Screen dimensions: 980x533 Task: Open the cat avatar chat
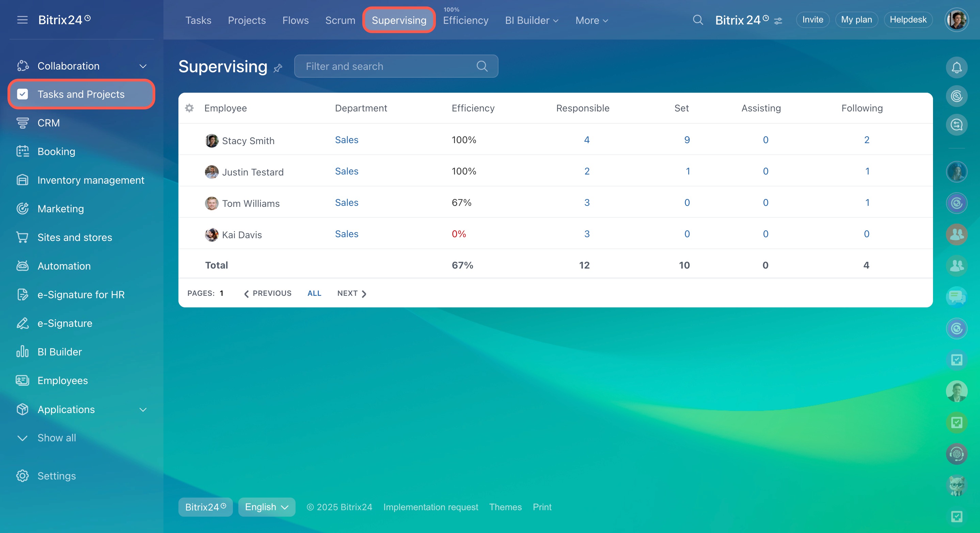click(957, 485)
